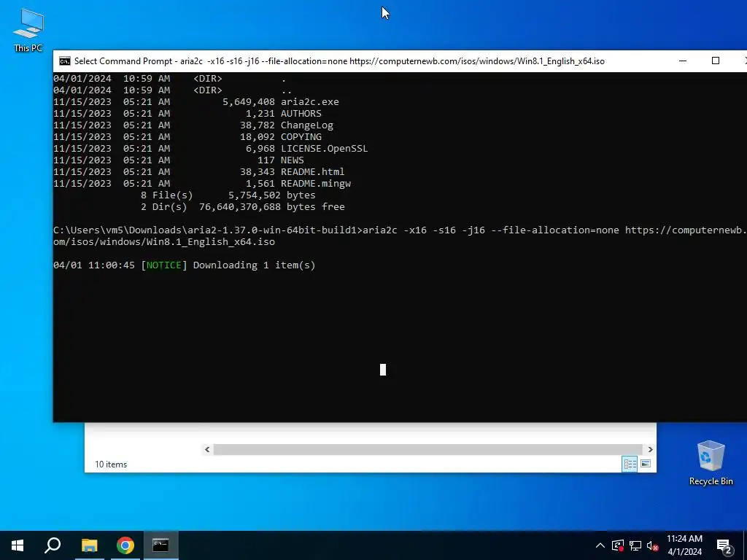Click the Explorer horizontal scrollbar track
747x560 pixels.
click(x=428, y=449)
